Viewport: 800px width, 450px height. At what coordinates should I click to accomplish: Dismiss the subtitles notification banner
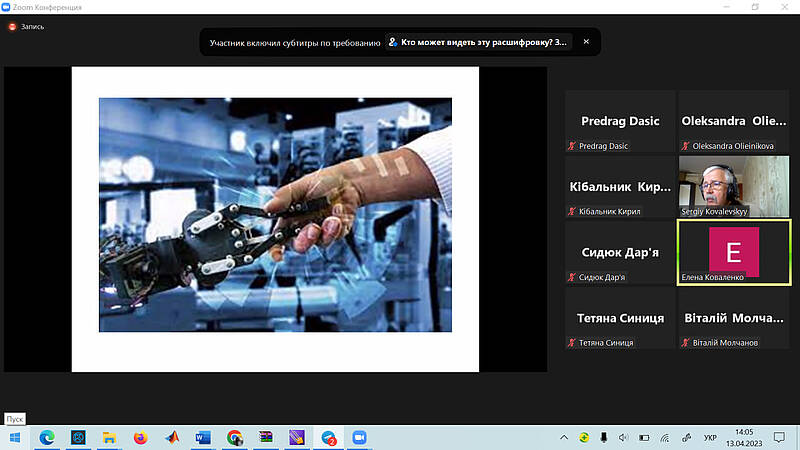tap(586, 42)
